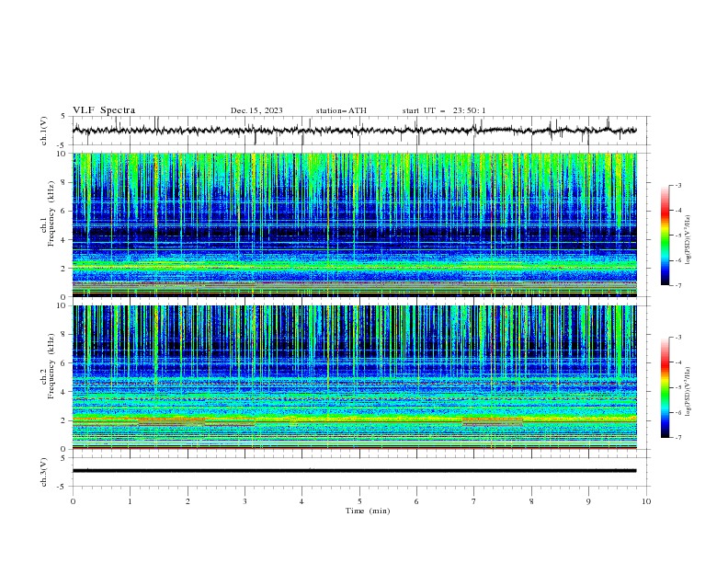Click the "-3" label on ch.2 colorbar
This screenshot has width=728, height=563.
[677, 338]
